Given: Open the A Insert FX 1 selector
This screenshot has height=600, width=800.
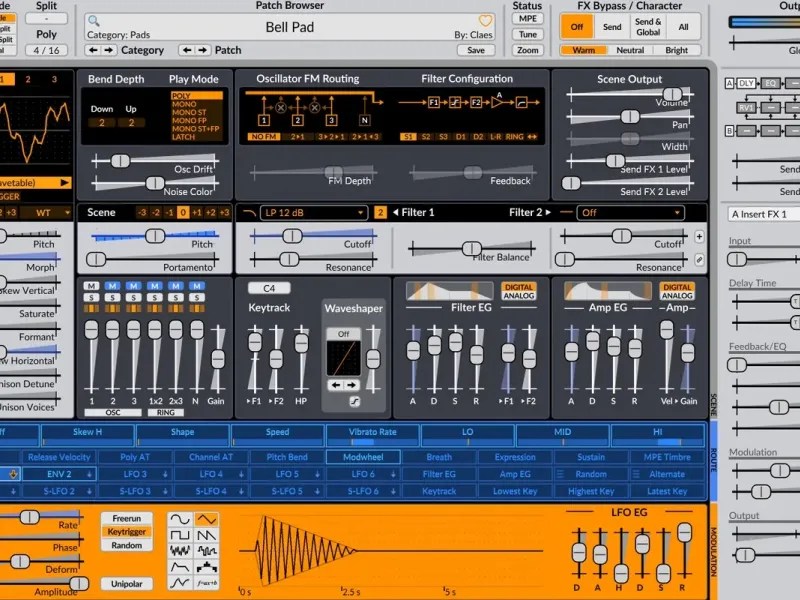Looking at the screenshot, I should (764, 214).
